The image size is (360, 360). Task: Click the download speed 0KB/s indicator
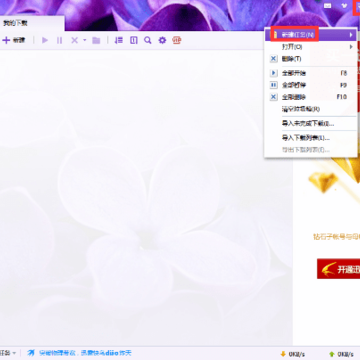[292, 354]
